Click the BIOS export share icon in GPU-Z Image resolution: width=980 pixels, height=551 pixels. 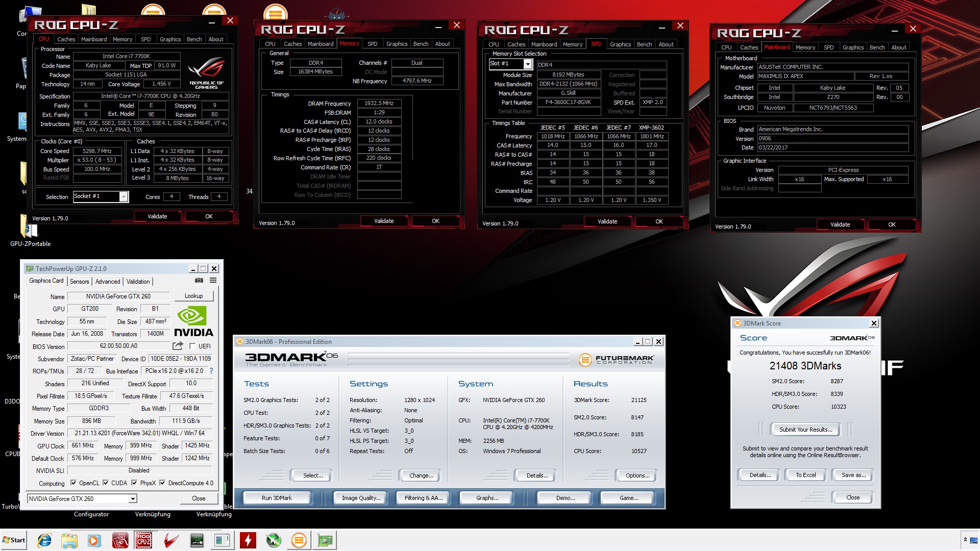point(178,346)
